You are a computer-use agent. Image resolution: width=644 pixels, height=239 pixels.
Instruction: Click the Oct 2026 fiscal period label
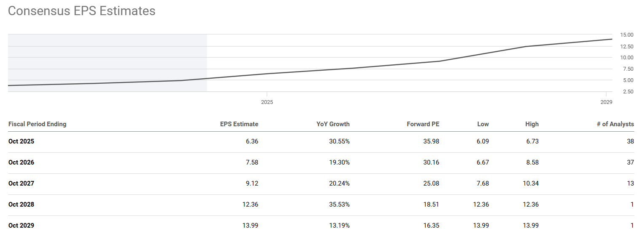coord(21,162)
